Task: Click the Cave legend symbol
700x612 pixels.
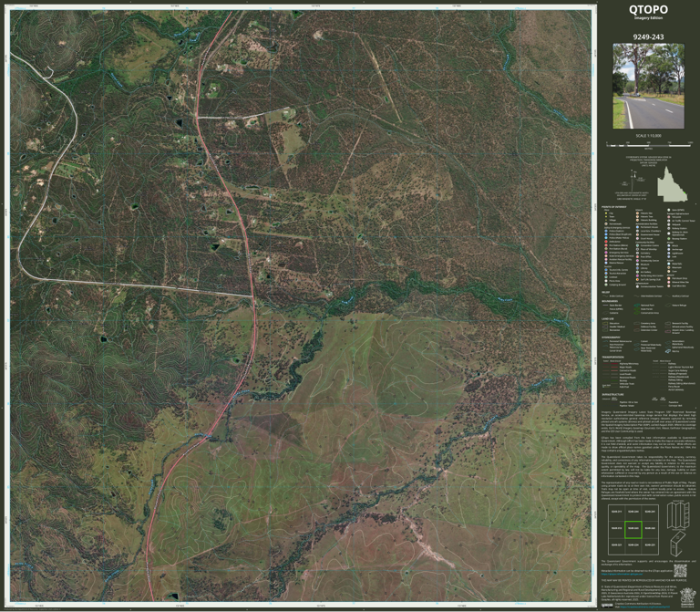Action: 669,271
